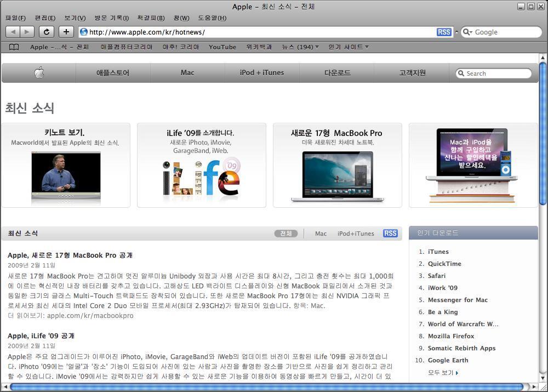
Task: Click the iLife '09 logo promo image
Action: tap(201, 178)
